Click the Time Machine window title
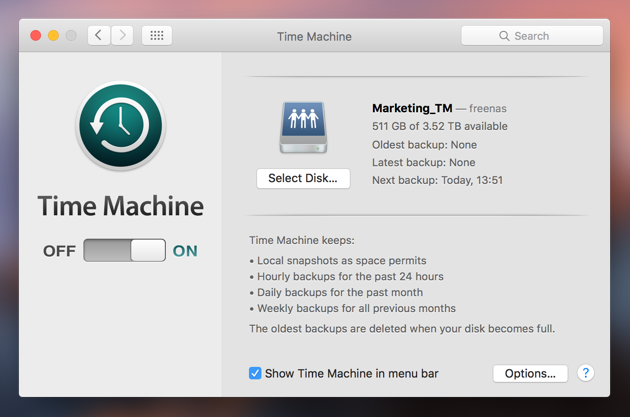 click(314, 37)
